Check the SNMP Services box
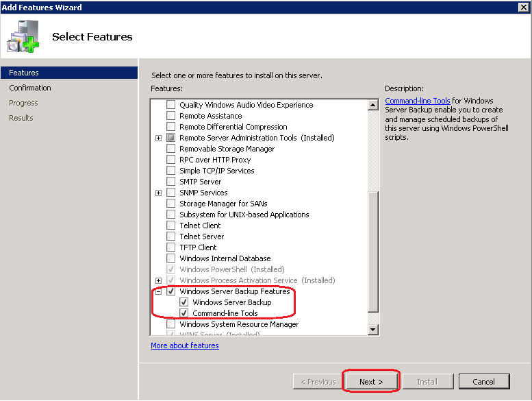 (170, 193)
